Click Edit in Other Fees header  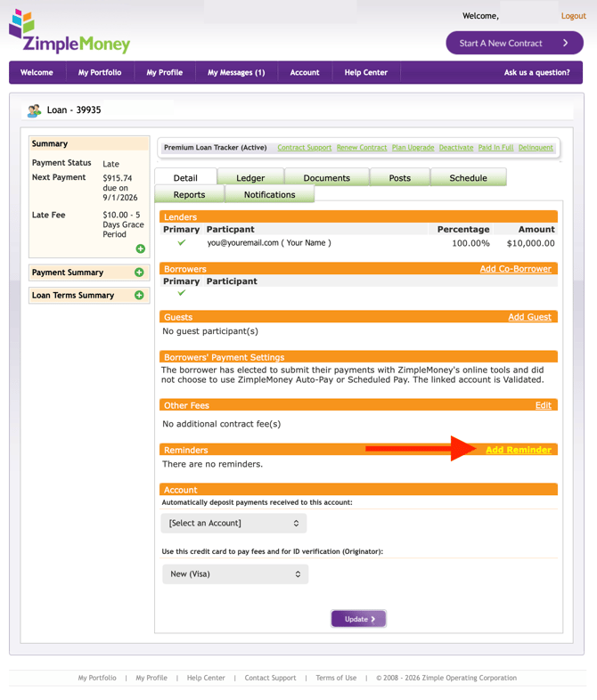click(544, 405)
